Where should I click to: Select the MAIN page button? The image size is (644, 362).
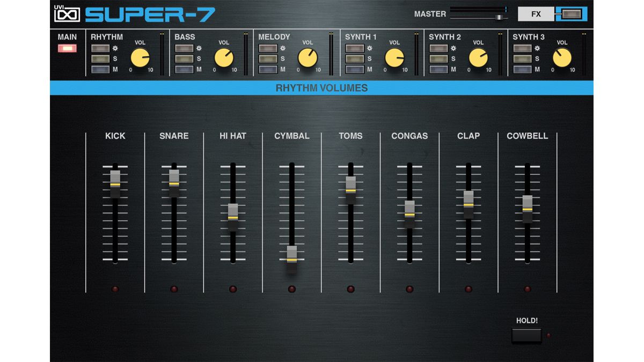point(68,48)
